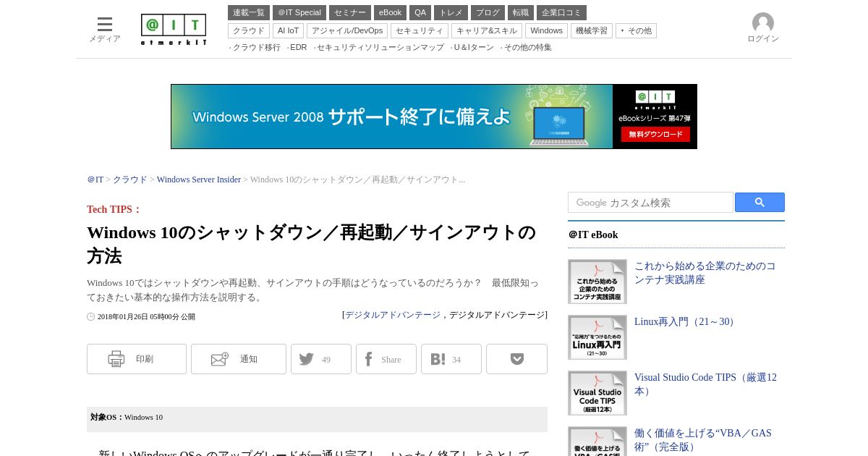The image size is (868, 456).
Task: Click the Windows Server 2008 banner ad
Action: 434,117
